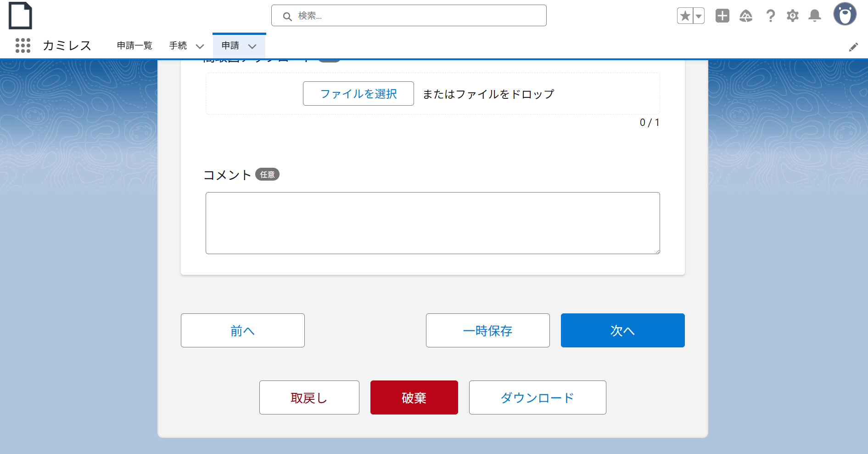Click the edit navigation pencil icon
This screenshot has width=868, height=454.
coord(853,47)
